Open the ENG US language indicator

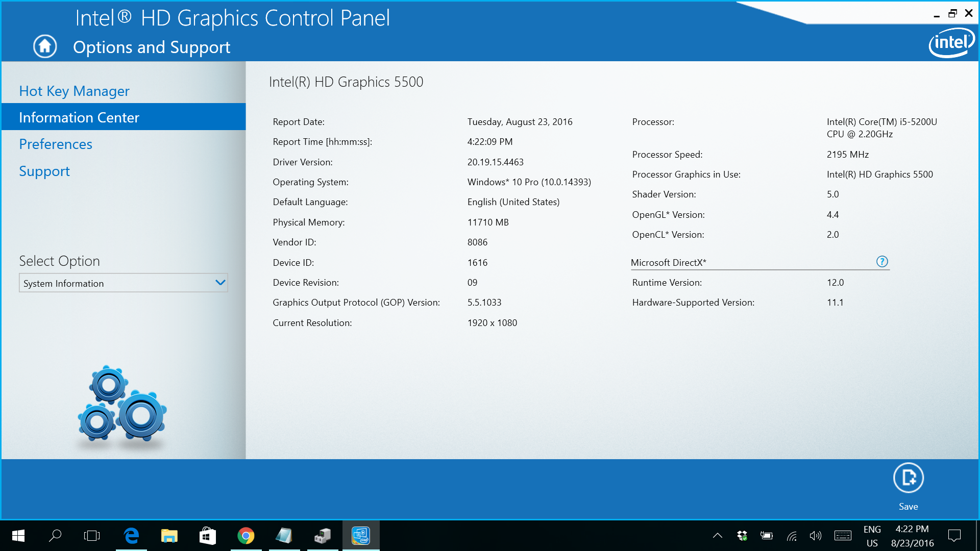(x=872, y=536)
